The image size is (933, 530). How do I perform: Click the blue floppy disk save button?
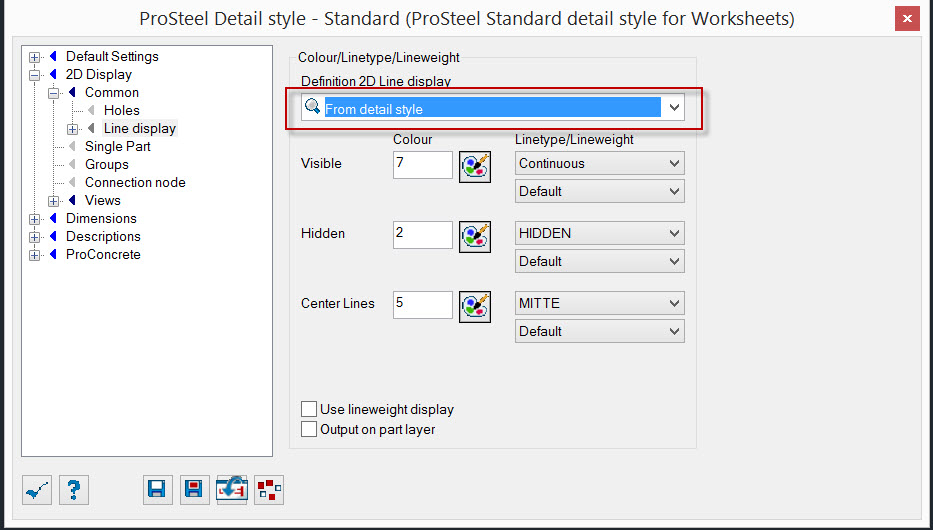(x=158, y=490)
